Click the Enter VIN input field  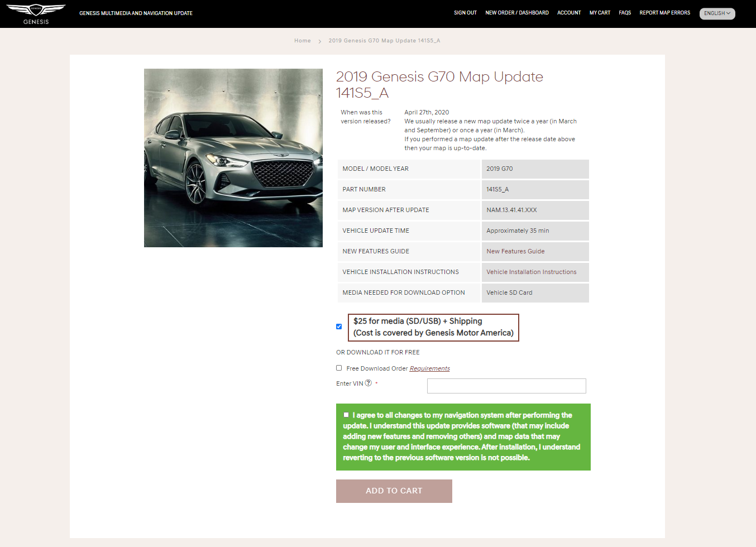click(506, 386)
